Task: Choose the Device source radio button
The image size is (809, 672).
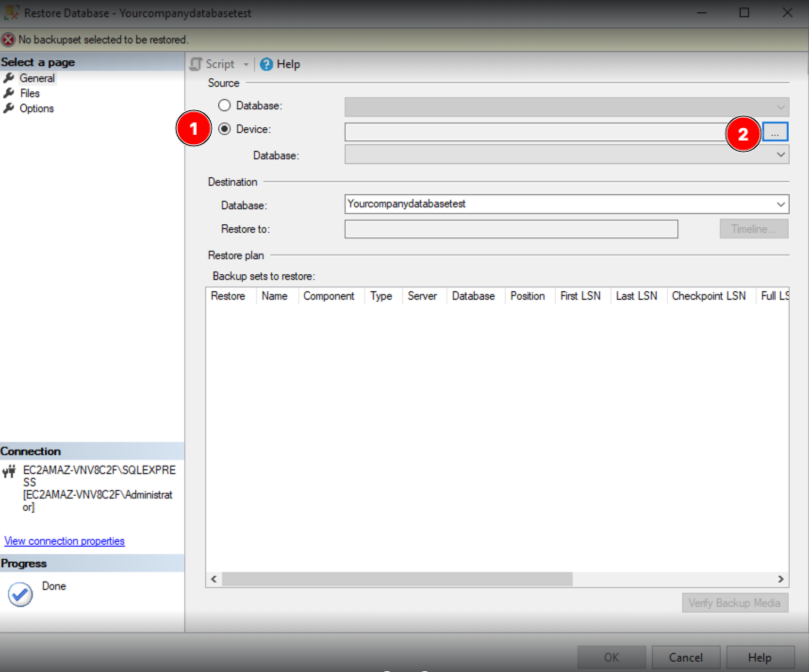Action: click(224, 129)
